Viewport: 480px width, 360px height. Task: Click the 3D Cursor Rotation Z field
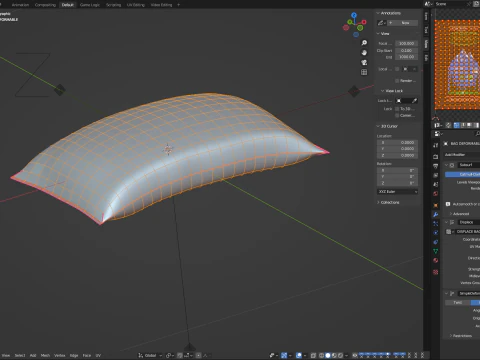[x=398, y=183]
